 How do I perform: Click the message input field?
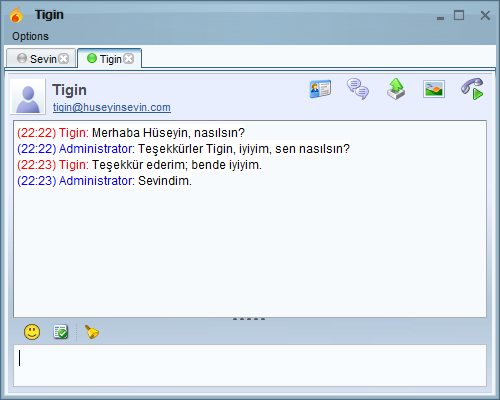(x=250, y=366)
